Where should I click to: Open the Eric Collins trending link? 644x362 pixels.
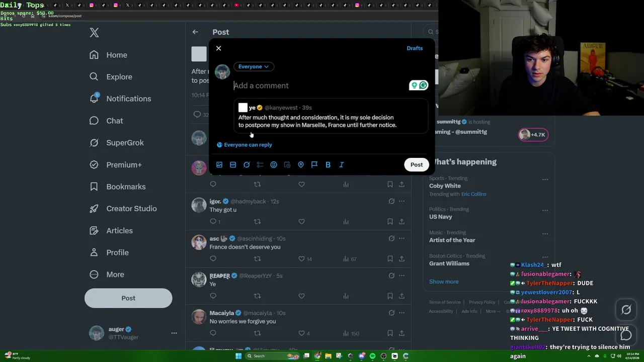(x=473, y=194)
